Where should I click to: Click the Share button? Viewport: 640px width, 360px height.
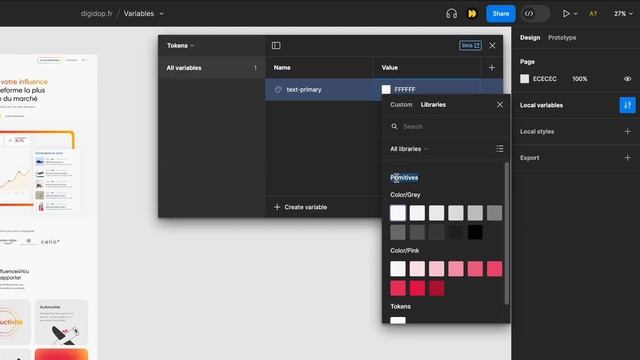pyautogui.click(x=500, y=13)
